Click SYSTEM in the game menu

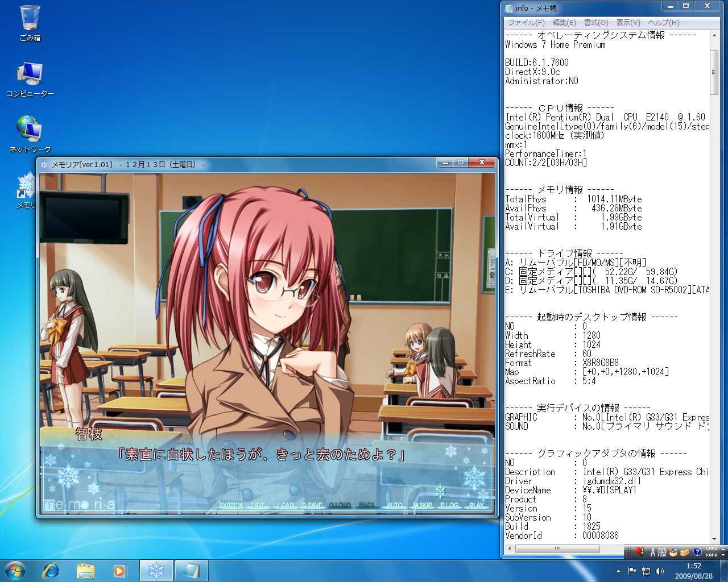tap(230, 505)
